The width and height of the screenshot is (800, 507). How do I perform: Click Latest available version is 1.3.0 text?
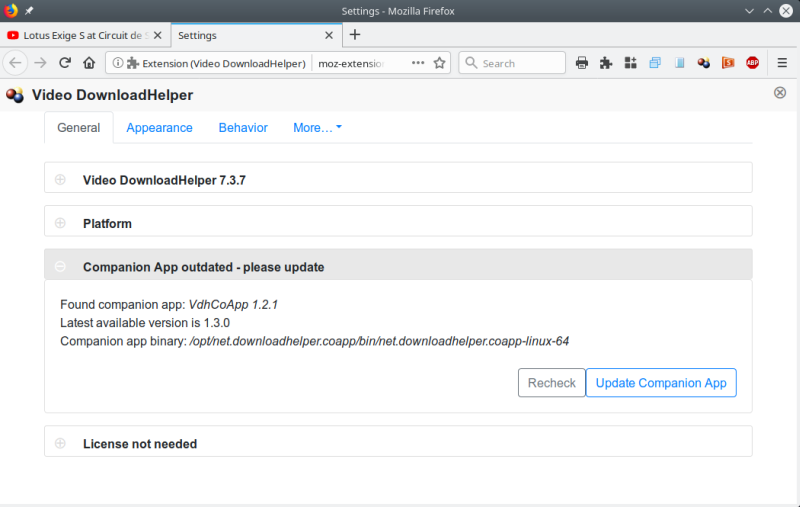145,323
